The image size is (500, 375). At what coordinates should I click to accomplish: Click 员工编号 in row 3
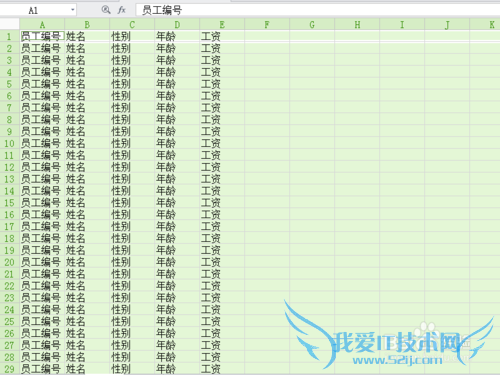pyautogui.click(x=41, y=60)
